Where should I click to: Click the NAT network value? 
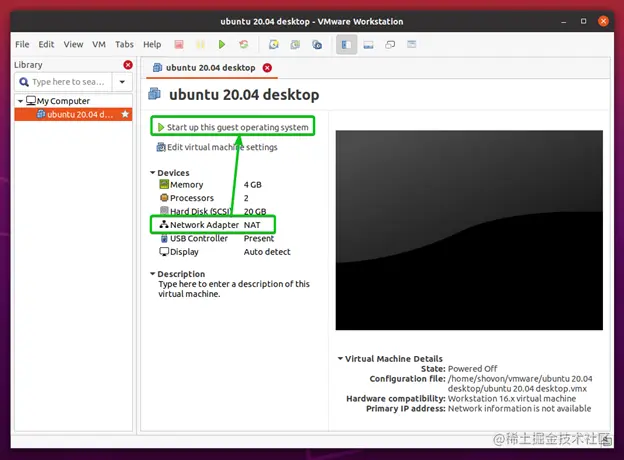click(252, 225)
